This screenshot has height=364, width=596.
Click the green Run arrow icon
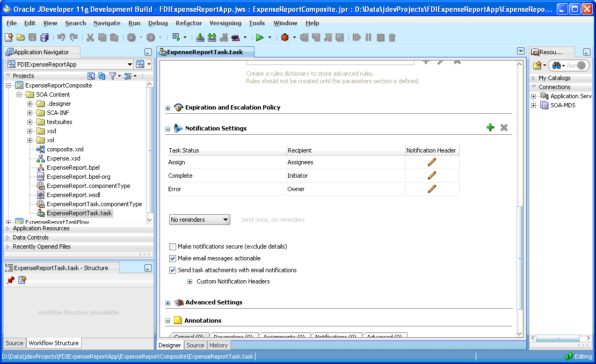[260, 37]
